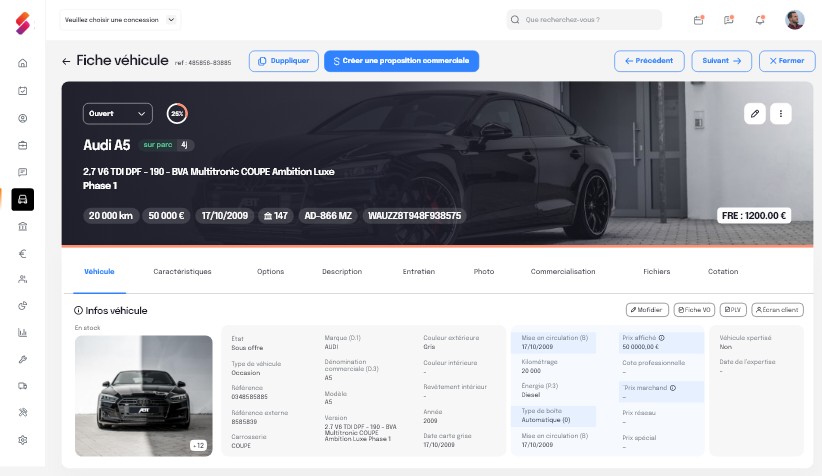Open the calendar icon in top bar
822x476 pixels.
point(699,19)
